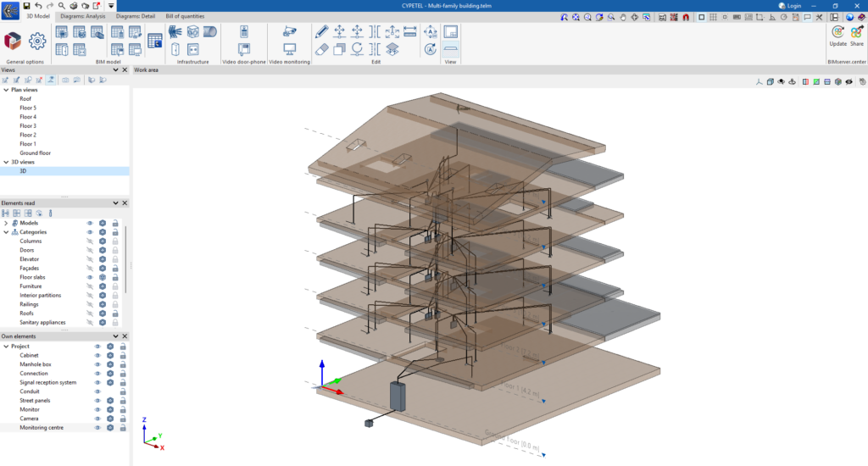Click the Update BIMserver.center icon
Viewport: 868px width, 466px height.
click(x=837, y=33)
